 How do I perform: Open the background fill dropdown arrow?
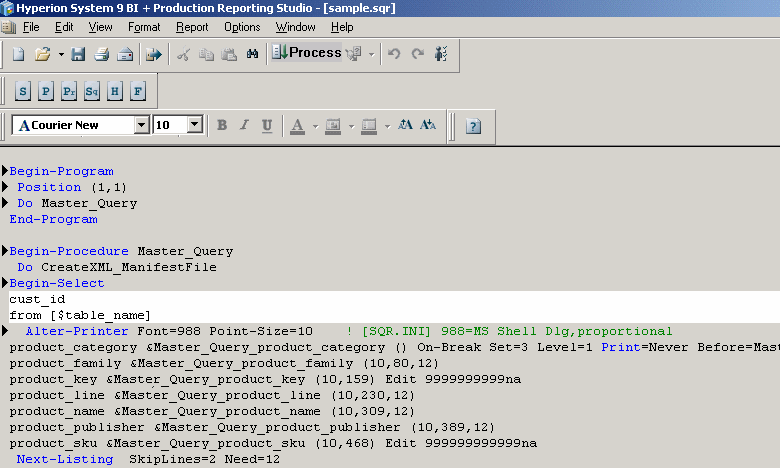(x=351, y=126)
